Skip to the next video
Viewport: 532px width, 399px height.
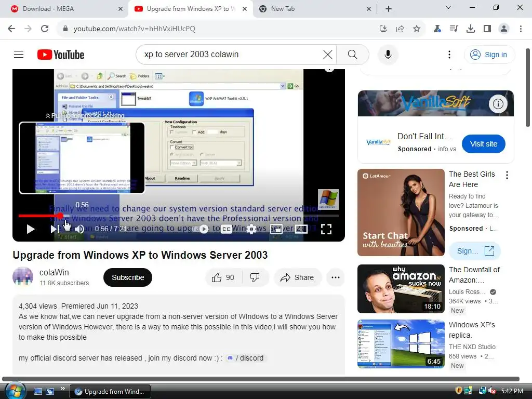(54, 229)
